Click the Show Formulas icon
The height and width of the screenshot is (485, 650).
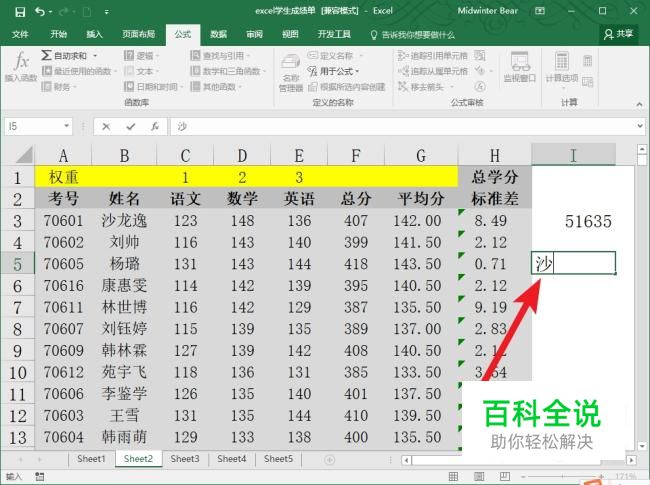pyautogui.click(x=480, y=55)
